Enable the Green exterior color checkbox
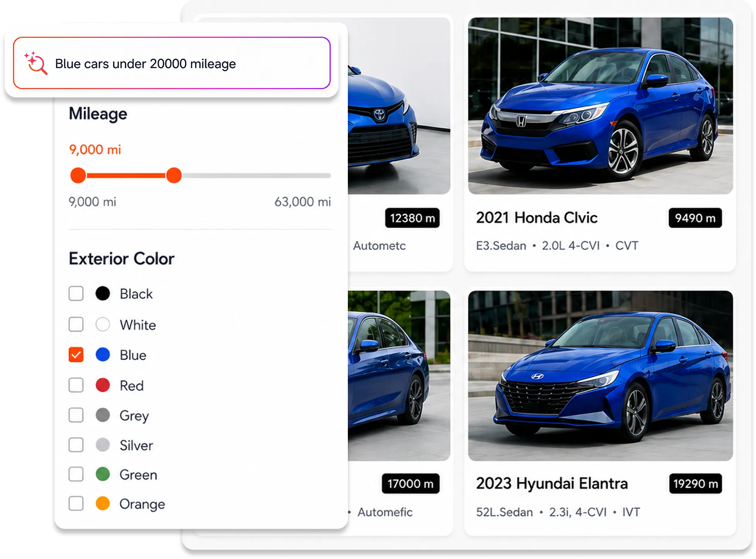 (x=76, y=474)
